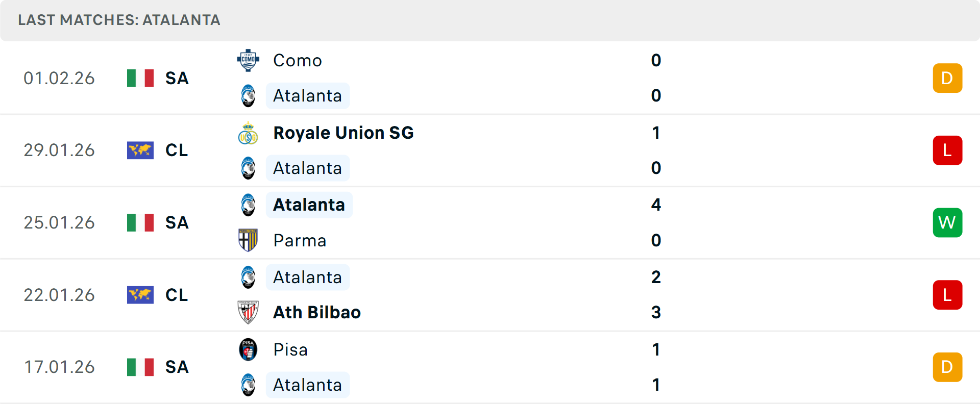Click the red L badge for 22.01.26
Screen dimensions: 980x404
click(x=947, y=295)
